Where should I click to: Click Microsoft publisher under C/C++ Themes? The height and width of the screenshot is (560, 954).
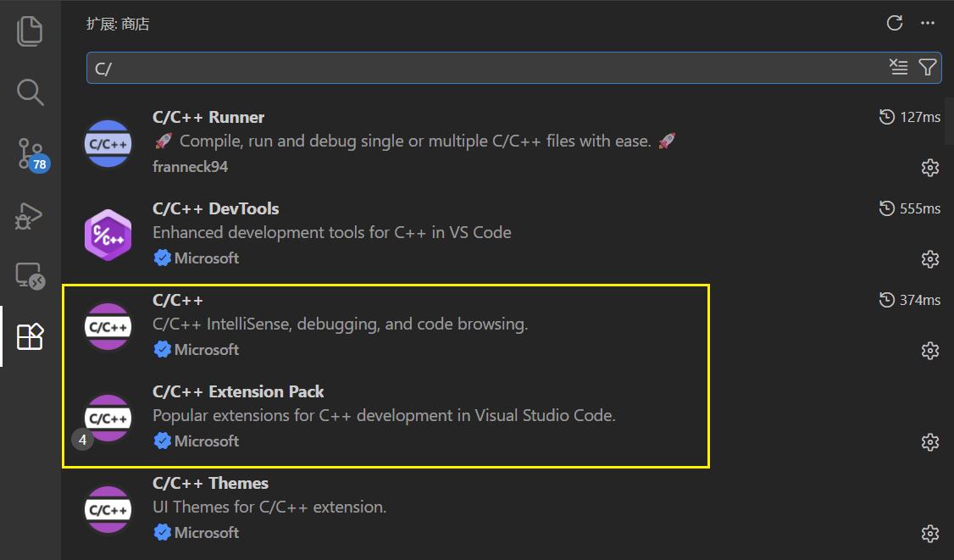(206, 533)
